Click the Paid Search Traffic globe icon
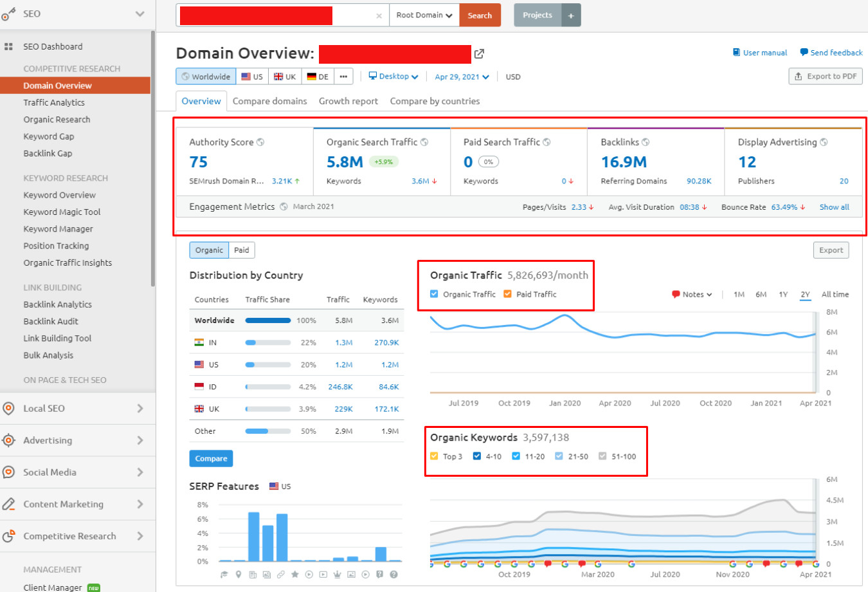Image resolution: width=868 pixels, height=592 pixels. 547,142
